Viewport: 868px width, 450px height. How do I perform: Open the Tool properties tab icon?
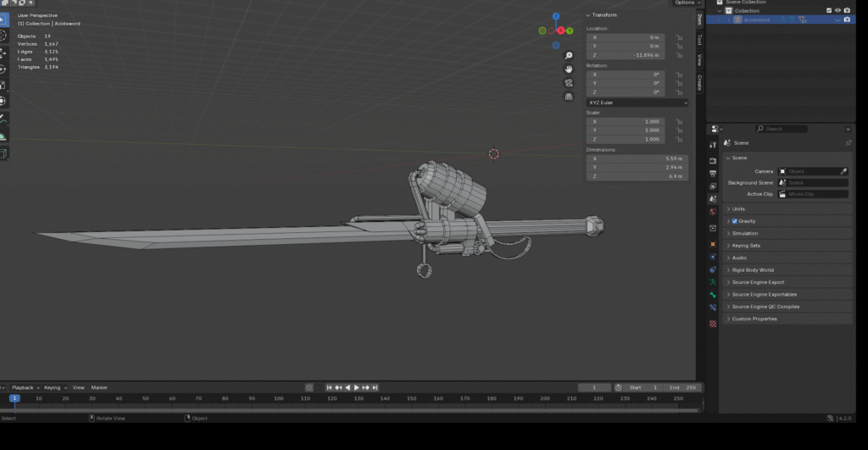714,145
